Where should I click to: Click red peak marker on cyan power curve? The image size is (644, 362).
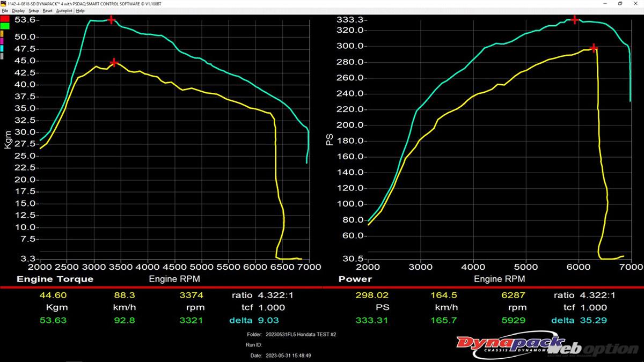[x=575, y=20]
